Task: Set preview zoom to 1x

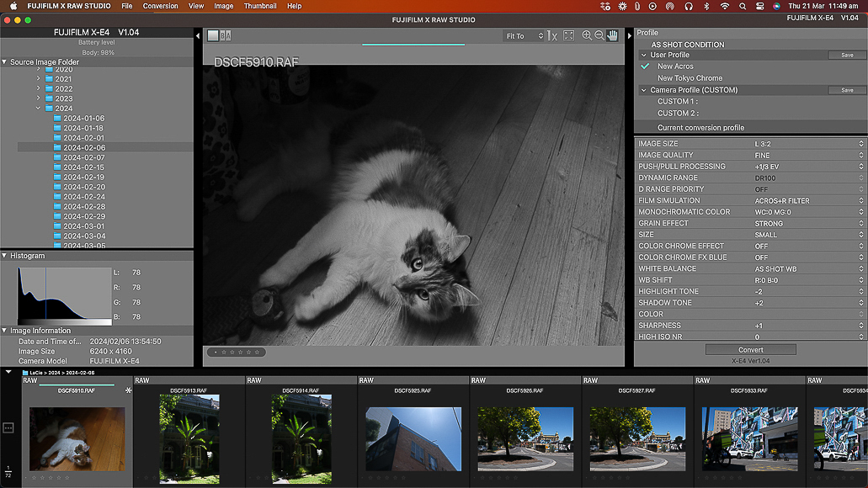Action: 552,36
